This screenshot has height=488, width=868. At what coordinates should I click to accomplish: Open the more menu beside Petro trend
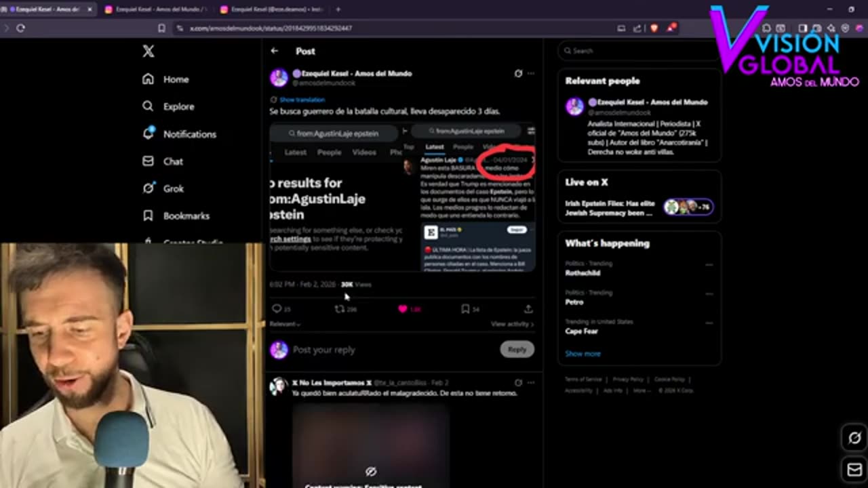709,294
